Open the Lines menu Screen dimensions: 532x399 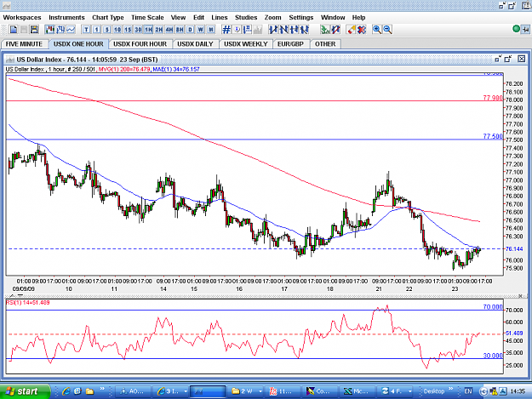219,17
